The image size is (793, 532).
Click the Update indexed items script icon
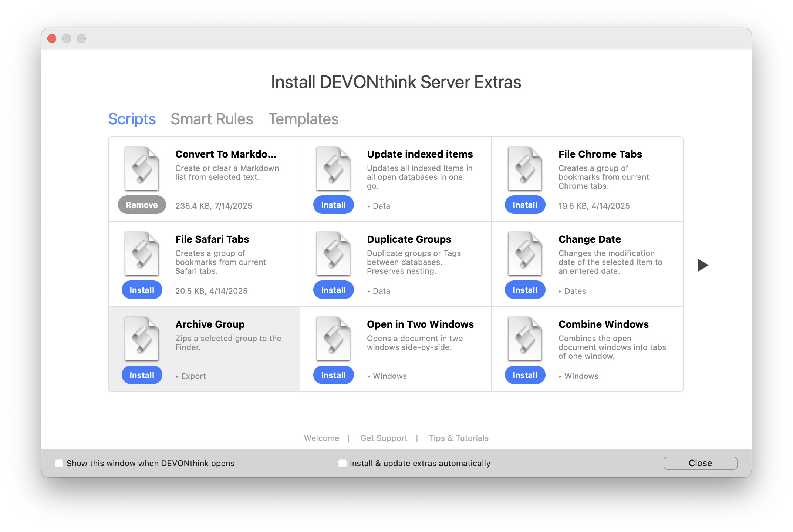(333, 169)
